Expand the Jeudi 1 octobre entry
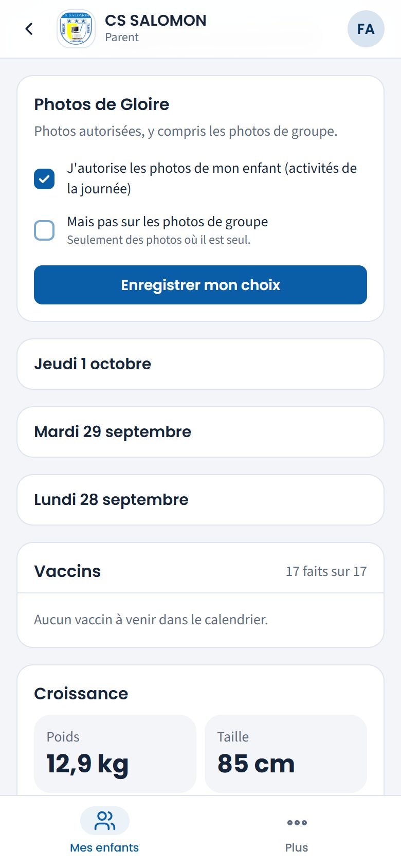Image resolution: width=401 pixels, height=868 pixels. (200, 364)
